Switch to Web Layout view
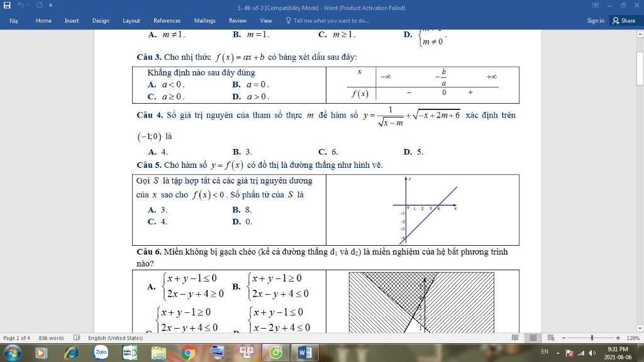 (x=551, y=337)
